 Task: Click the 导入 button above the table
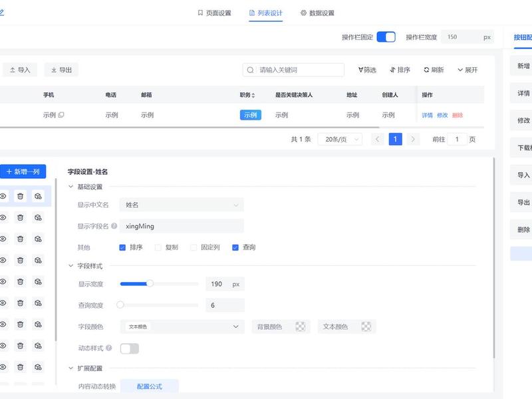tap(20, 70)
